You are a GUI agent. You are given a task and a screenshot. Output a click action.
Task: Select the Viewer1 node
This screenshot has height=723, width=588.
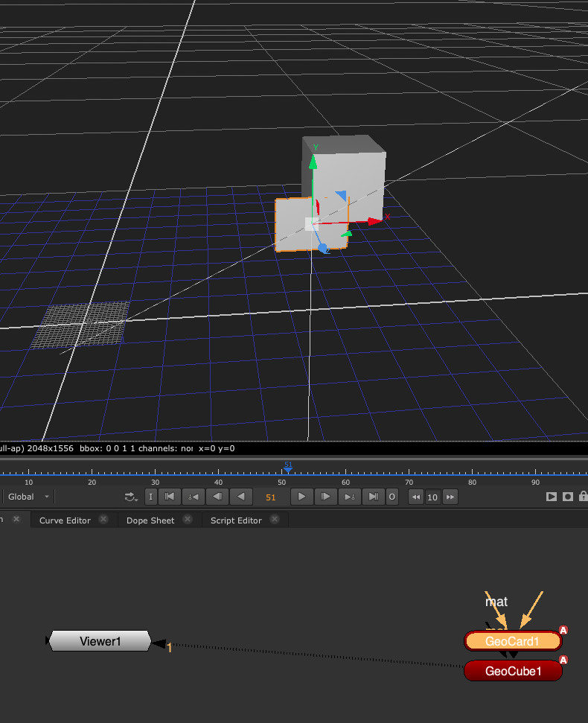pos(100,641)
